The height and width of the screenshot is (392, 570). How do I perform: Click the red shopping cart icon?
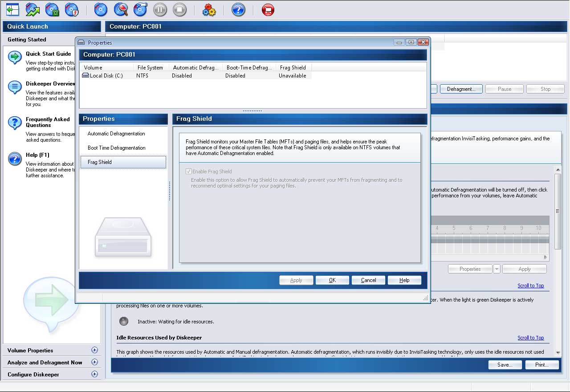[268, 9]
